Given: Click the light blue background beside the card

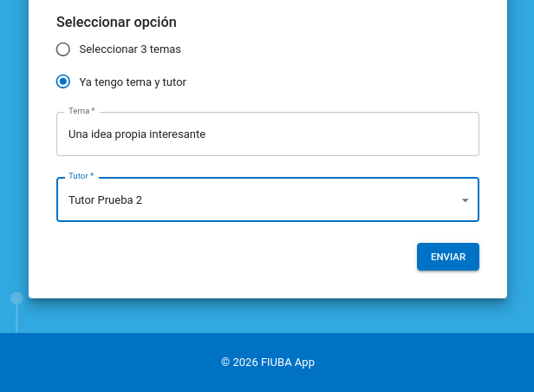Looking at the screenshot, I should pyautogui.click(x=520, y=173).
